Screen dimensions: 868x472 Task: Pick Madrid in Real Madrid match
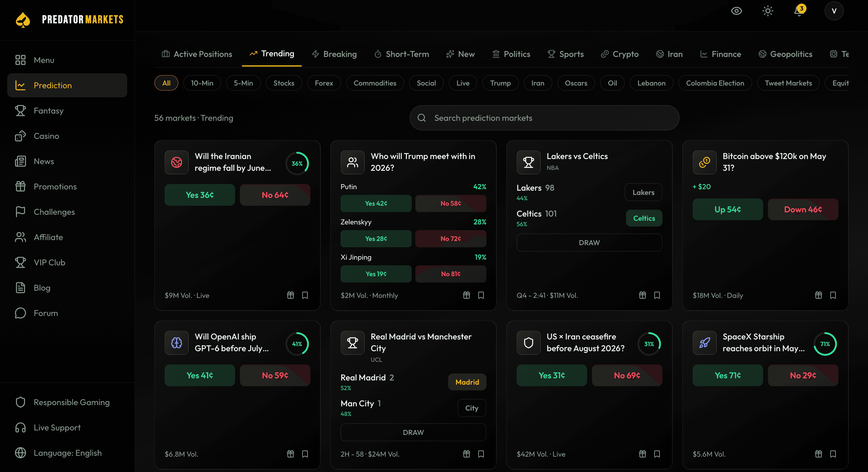tap(467, 382)
